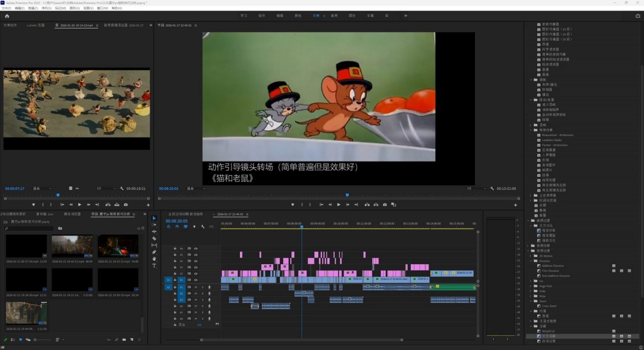
Task: Switch to the Lumetri 范围 tab
Action: pyautogui.click(x=36, y=25)
